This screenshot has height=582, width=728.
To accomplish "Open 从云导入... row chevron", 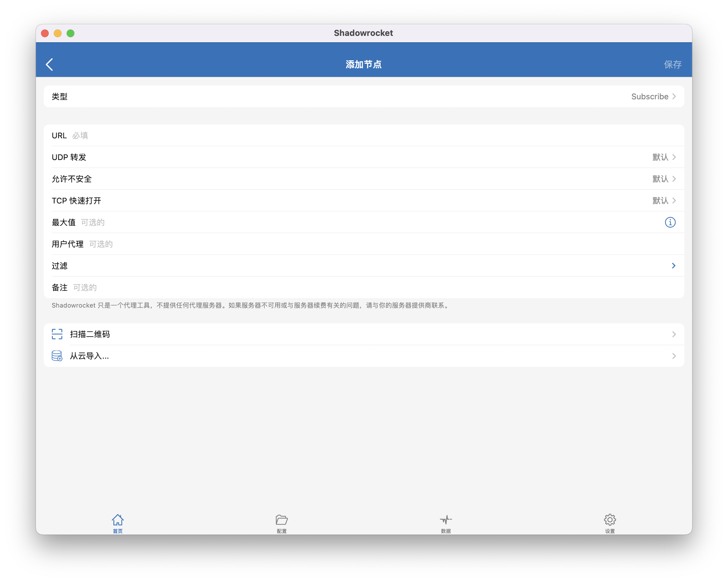I will click(674, 356).
